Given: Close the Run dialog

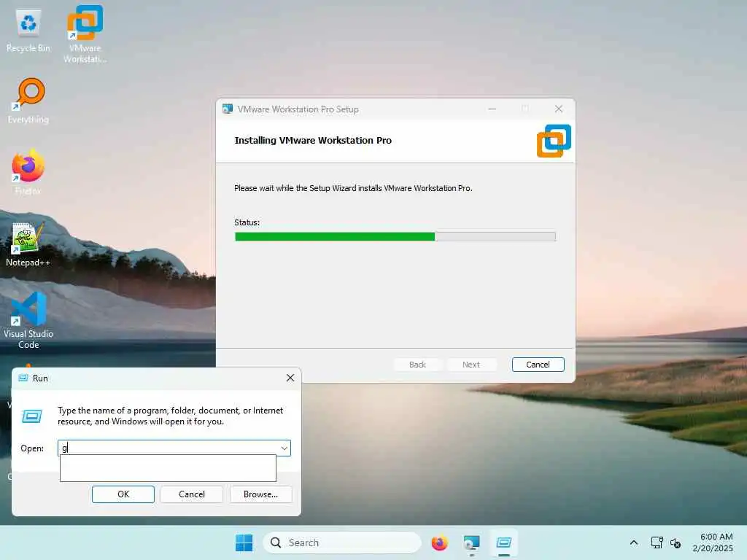Looking at the screenshot, I should [290, 378].
